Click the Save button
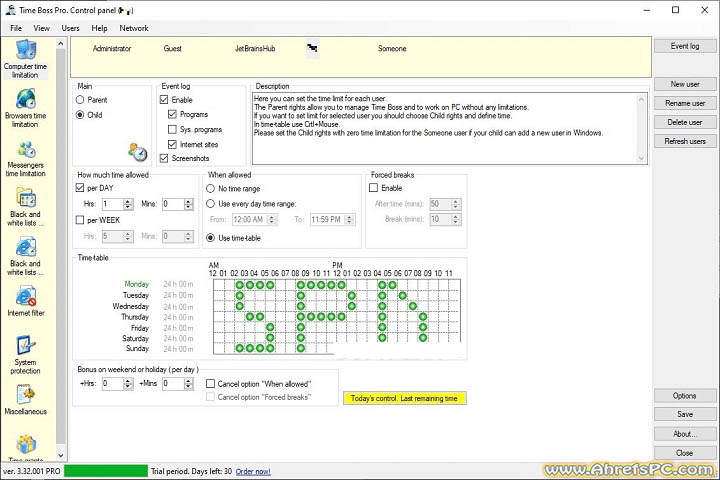The image size is (720, 480). click(685, 414)
